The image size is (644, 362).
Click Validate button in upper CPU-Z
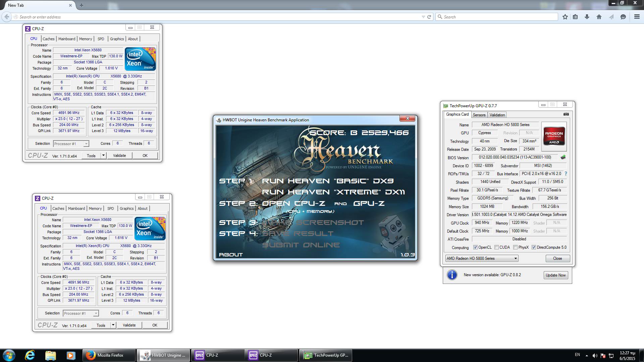pyautogui.click(x=119, y=156)
